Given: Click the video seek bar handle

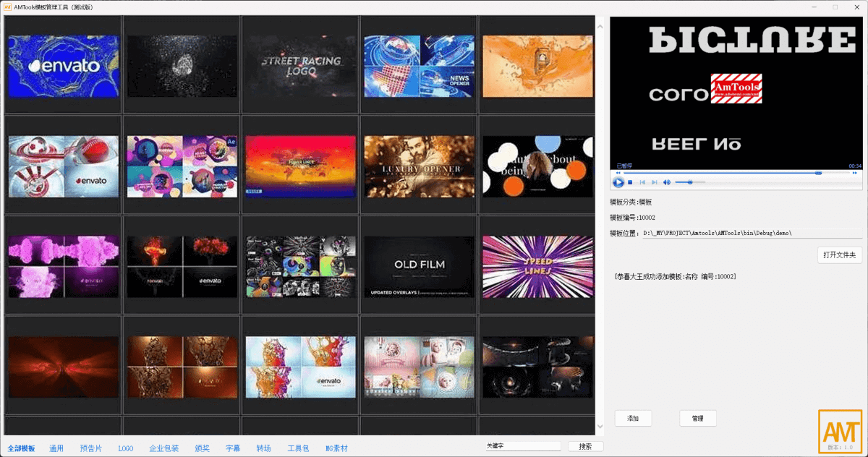Looking at the screenshot, I should [x=818, y=173].
